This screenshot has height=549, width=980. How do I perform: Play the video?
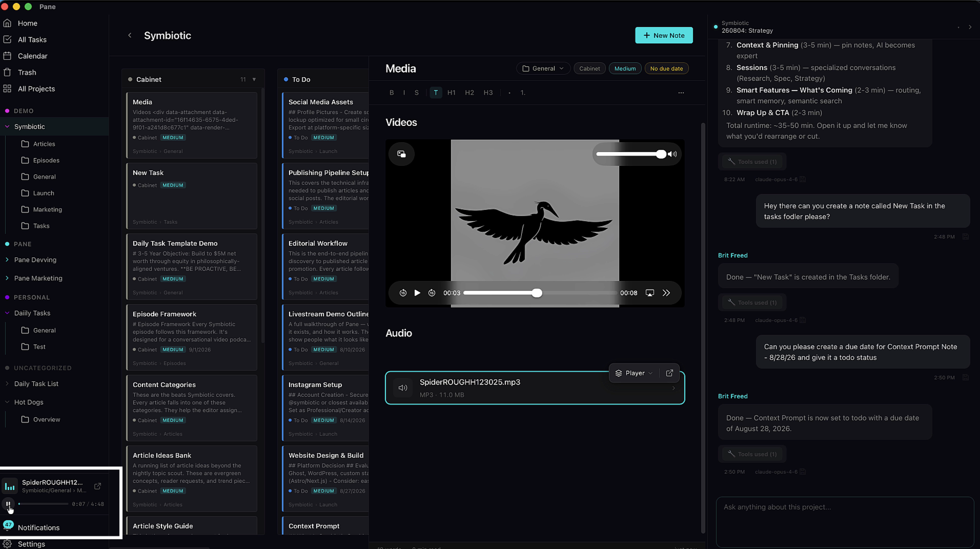pos(417,293)
